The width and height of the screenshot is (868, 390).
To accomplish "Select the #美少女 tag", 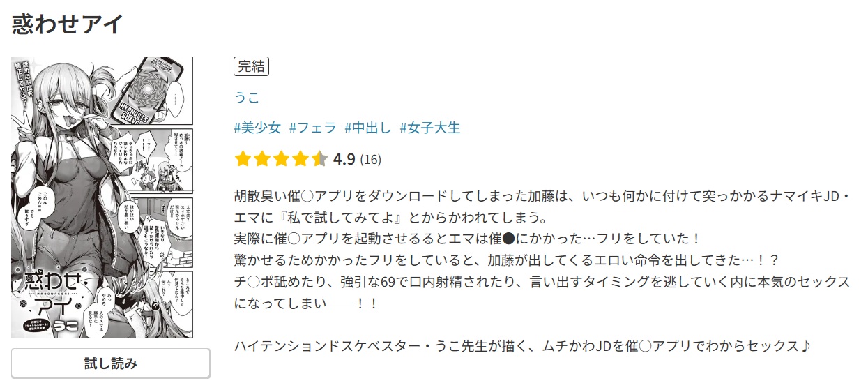I will (x=257, y=128).
